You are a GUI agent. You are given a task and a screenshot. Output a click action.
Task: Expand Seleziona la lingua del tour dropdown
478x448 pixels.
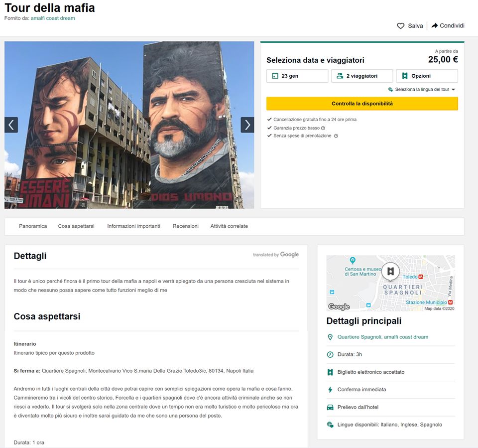[x=422, y=90]
